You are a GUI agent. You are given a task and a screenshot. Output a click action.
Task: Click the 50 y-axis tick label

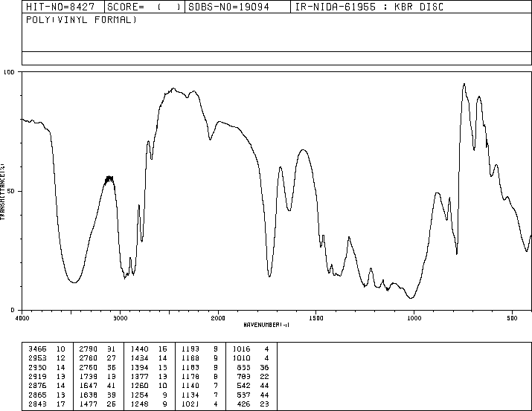(x=11, y=191)
